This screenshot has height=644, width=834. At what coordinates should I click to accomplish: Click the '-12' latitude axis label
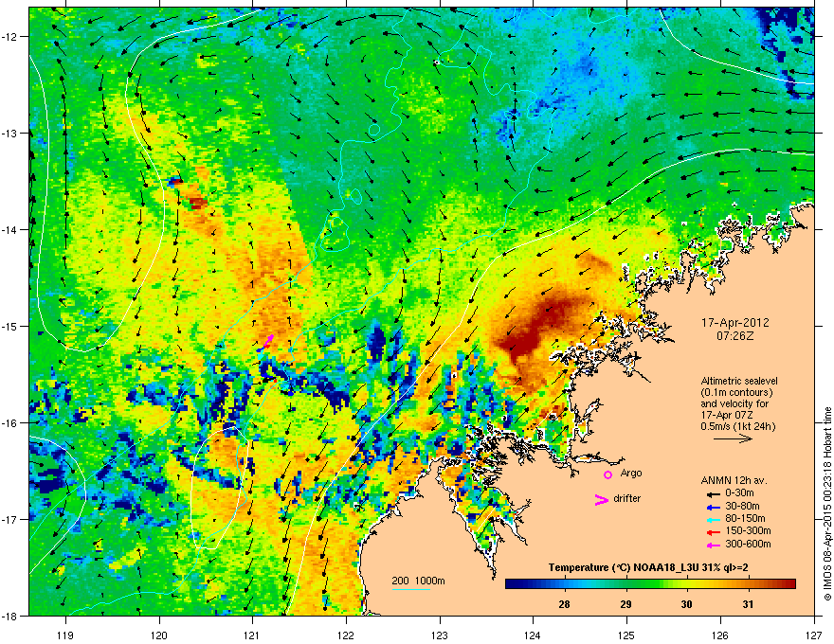[x=9, y=37]
